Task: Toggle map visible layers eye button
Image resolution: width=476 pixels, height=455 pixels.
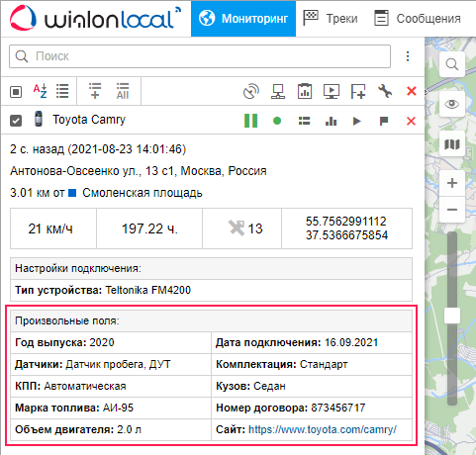Action: [x=452, y=104]
